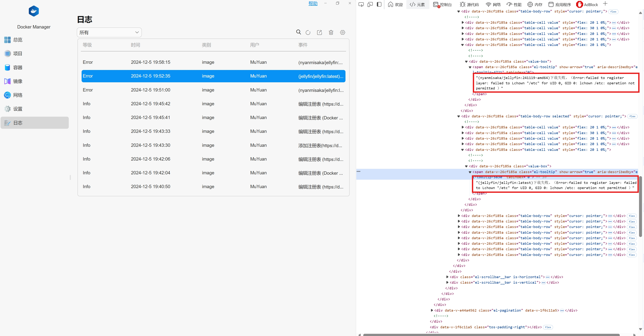Open the 所有 log filter dropdown
This screenshot has height=336, width=644.
point(109,33)
